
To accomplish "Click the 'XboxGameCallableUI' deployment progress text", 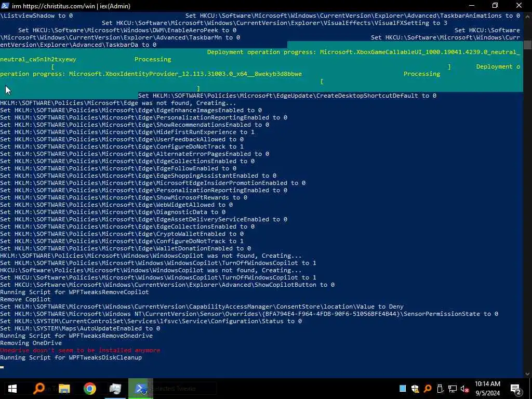I will click(x=363, y=52).
